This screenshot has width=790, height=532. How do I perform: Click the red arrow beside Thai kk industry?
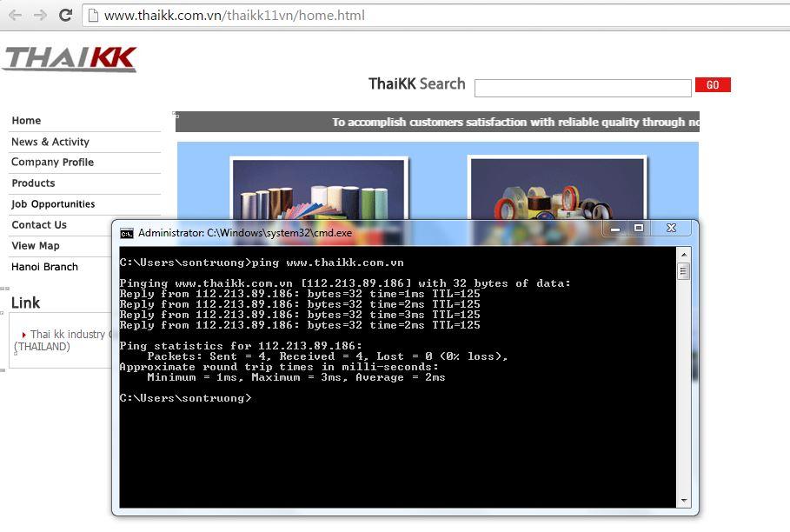click(23, 335)
